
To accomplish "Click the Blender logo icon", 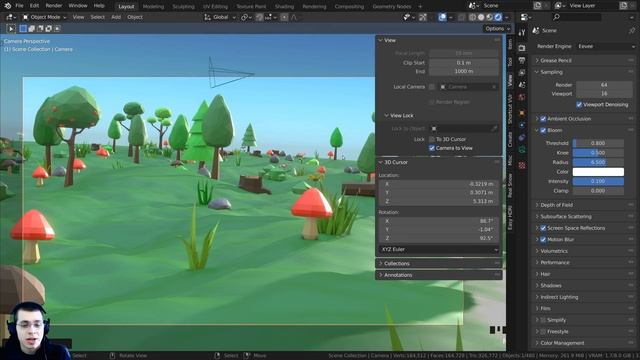I will click(7, 6).
